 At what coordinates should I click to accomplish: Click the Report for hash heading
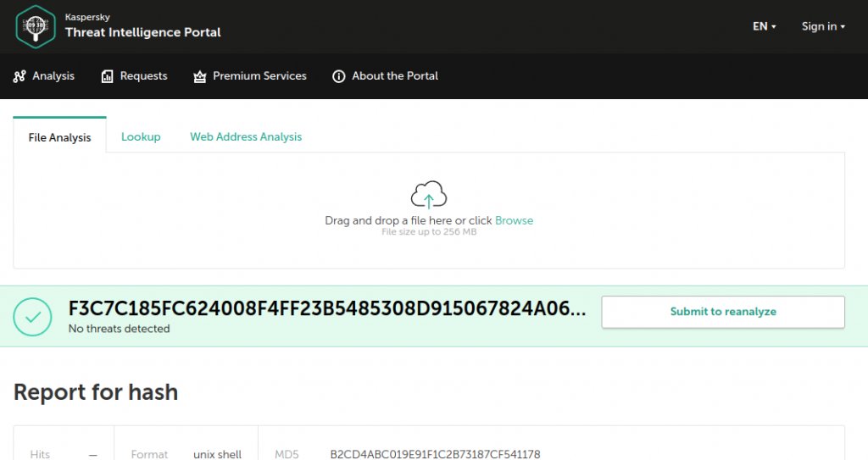click(96, 392)
